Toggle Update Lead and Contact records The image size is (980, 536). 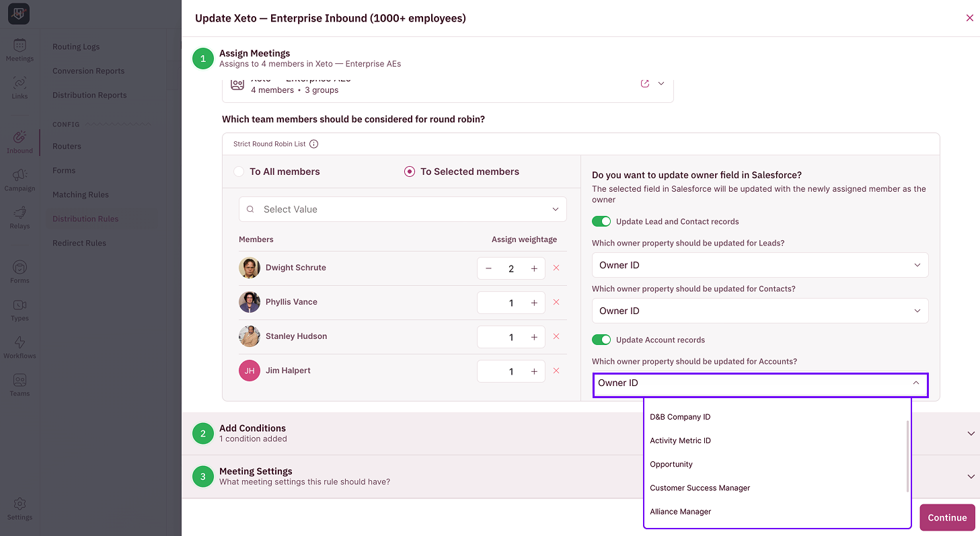pos(601,221)
